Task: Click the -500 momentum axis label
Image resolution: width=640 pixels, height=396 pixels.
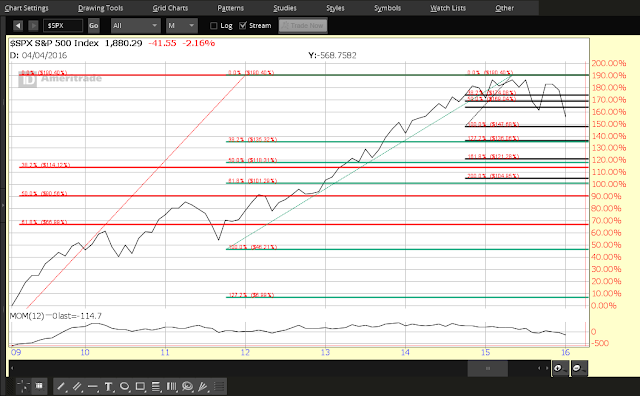Action: coord(600,343)
